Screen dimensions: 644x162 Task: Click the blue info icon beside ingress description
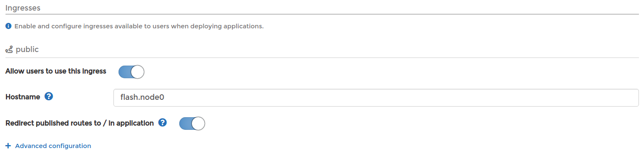(8, 26)
